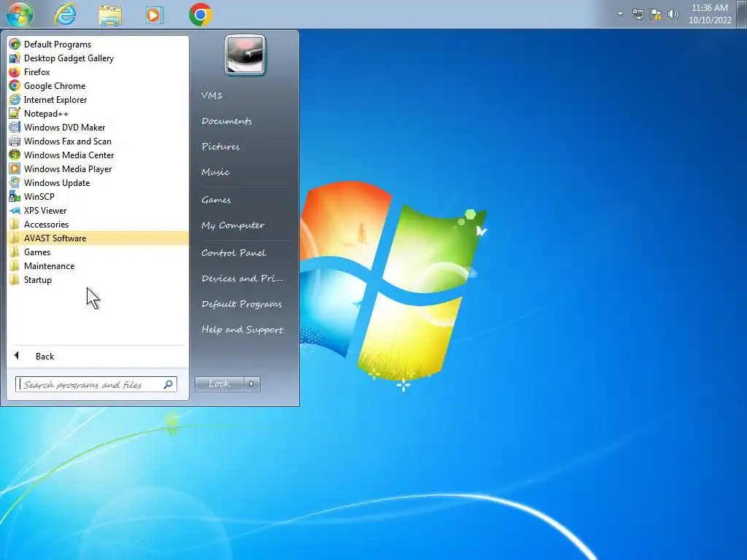The image size is (747, 560).
Task: Click the Internet Explorer icon in the programs list
Action: click(15, 99)
